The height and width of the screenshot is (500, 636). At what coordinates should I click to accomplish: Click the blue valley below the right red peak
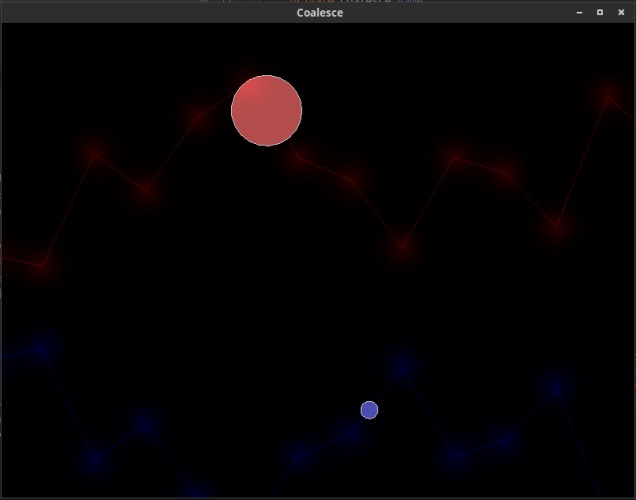coord(454,454)
